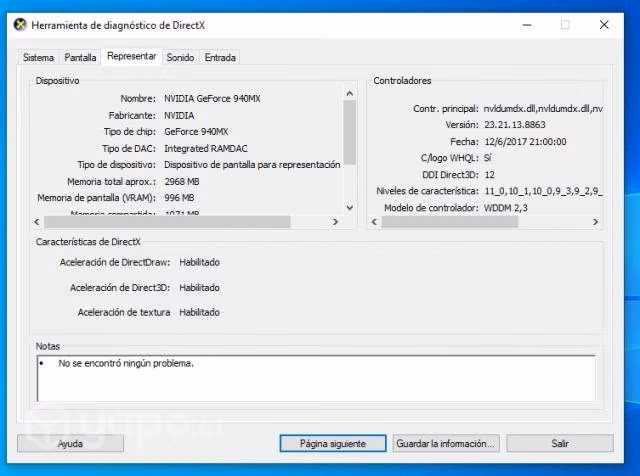Click Dispositivo panel scroll left arrow

click(x=37, y=222)
